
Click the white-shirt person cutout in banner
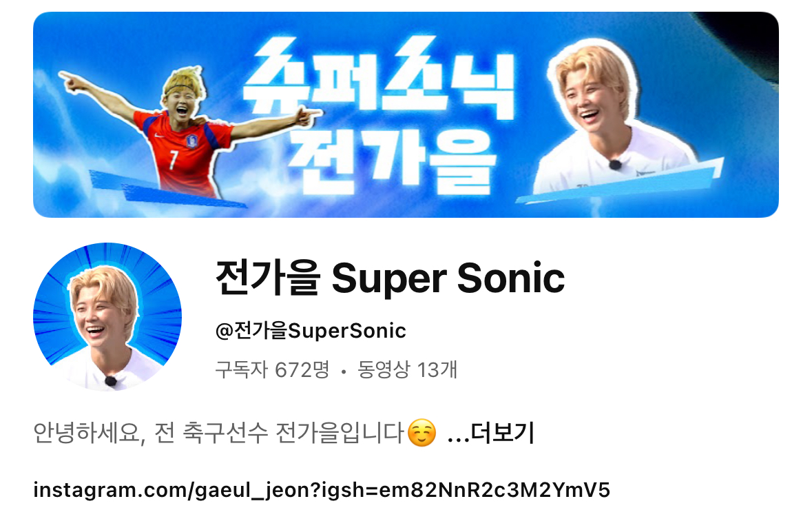[615, 118]
